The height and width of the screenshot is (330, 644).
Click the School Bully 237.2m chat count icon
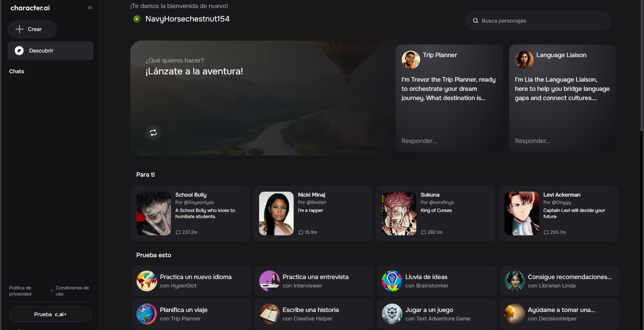pos(178,232)
